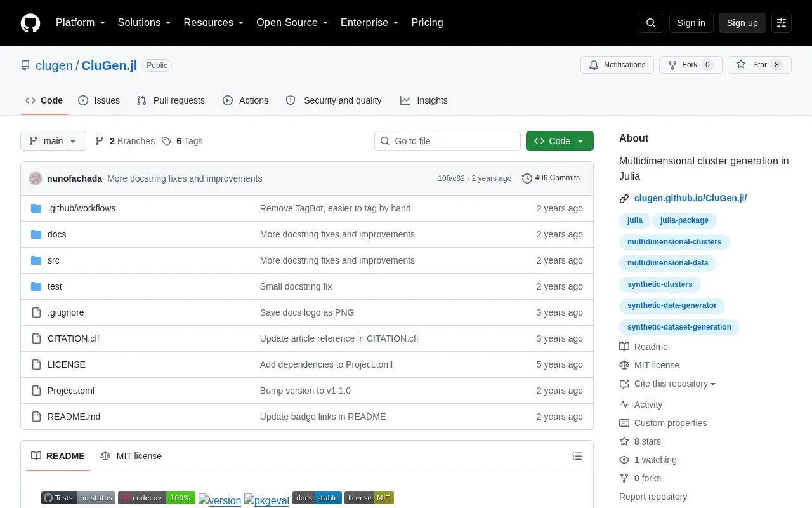Open the test folder
Image resolution: width=812 pixels, height=508 pixels.
pos(55,286)
